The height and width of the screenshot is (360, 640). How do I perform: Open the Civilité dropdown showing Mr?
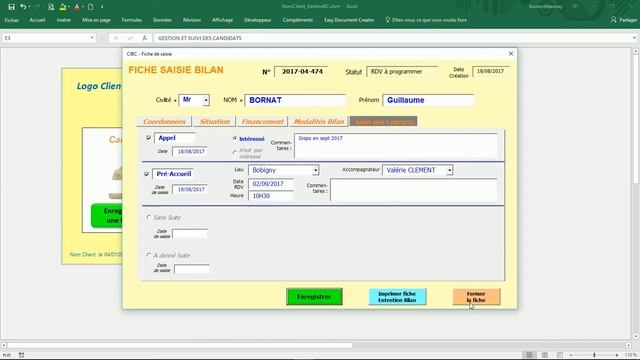click(x=206, y=100)
